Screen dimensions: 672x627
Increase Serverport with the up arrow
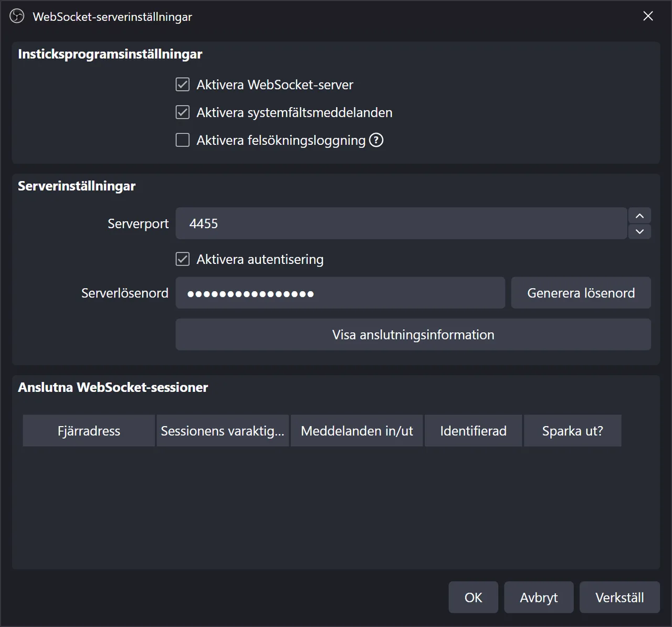click(639, 216)
